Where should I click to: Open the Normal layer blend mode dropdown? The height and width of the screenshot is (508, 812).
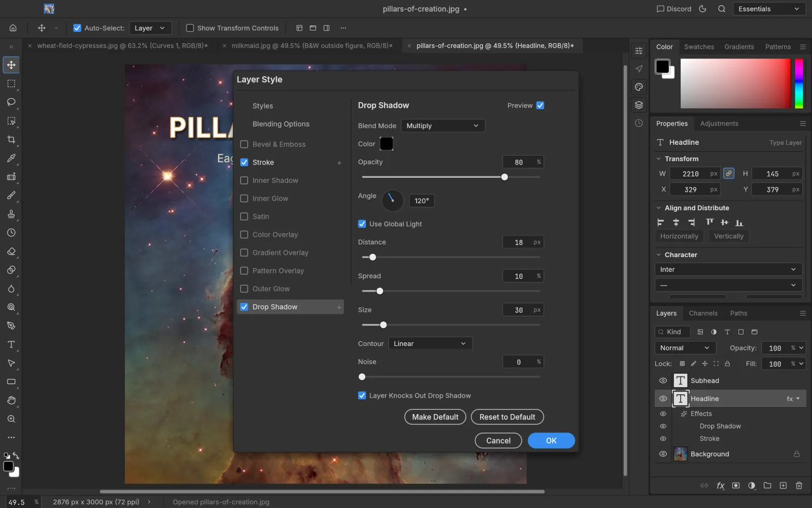point(685,348)
